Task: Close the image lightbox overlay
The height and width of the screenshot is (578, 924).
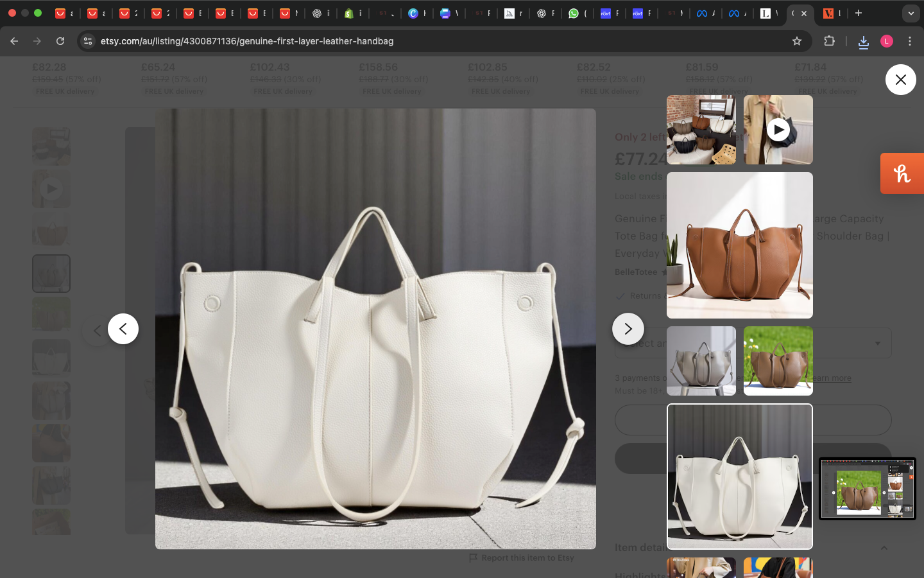Action: pos(900,80)
